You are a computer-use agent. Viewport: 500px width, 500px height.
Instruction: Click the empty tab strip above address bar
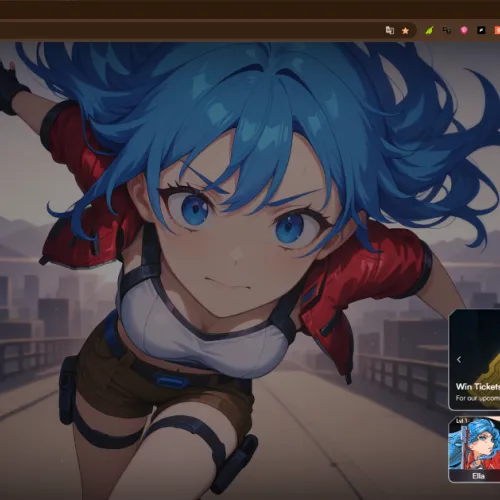click(x=250, y=9)
